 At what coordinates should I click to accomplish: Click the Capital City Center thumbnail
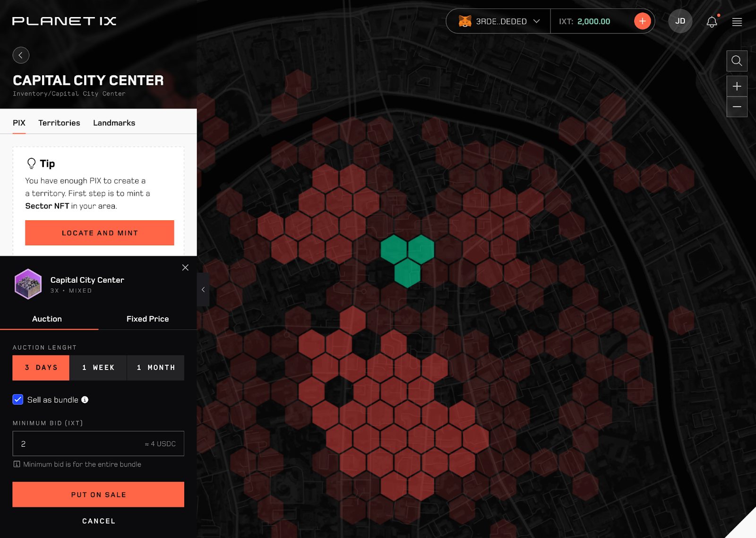pyautogui.click(x=28, y=284)
